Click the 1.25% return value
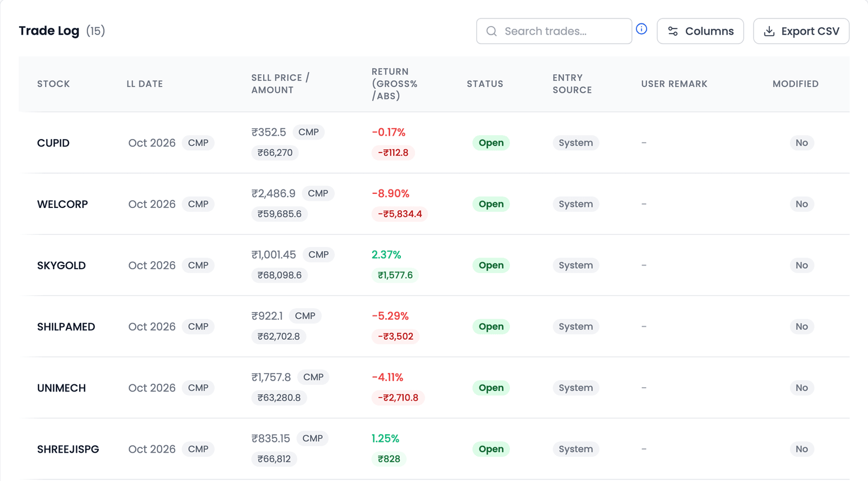This screenshot has width=868, height=481. [x=385, y=439]
